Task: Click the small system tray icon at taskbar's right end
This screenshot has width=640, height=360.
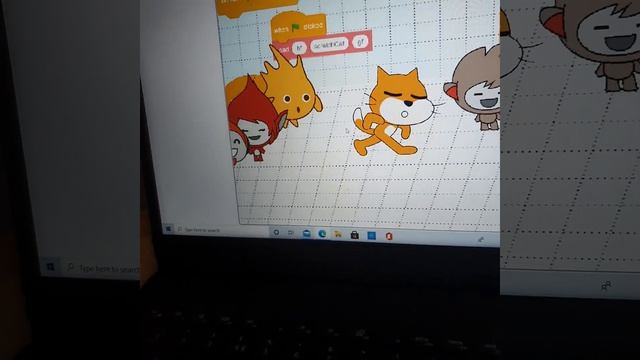Action: (481, 240)
